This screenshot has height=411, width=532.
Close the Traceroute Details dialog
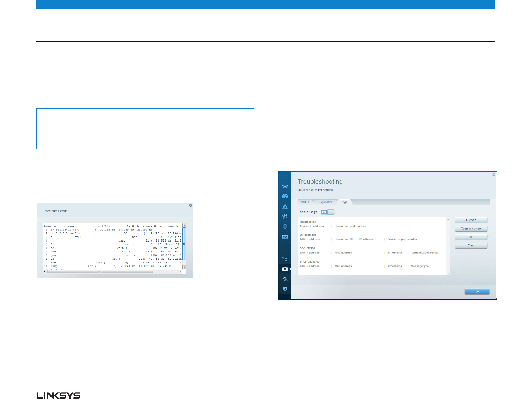pos(190,206)
